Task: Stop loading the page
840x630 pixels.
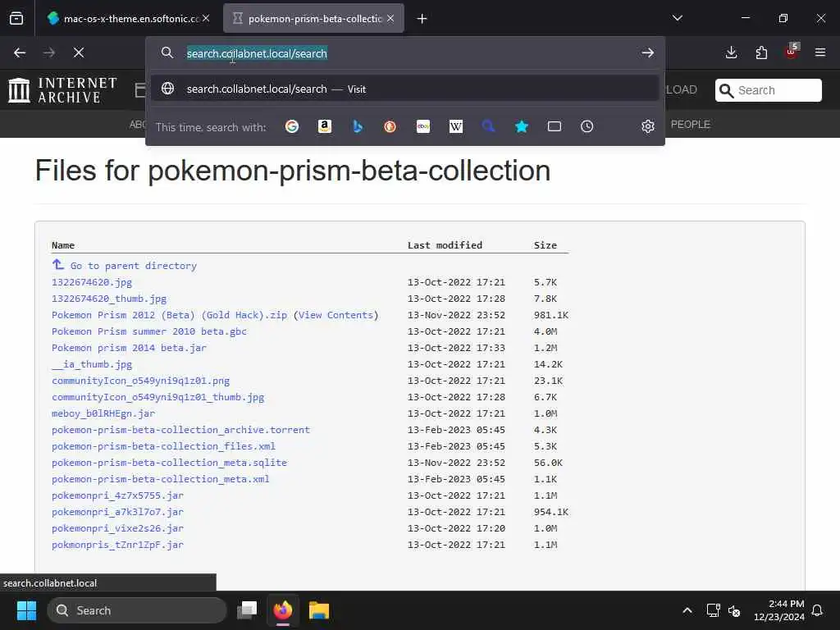Action: click(x=79, y=52)
